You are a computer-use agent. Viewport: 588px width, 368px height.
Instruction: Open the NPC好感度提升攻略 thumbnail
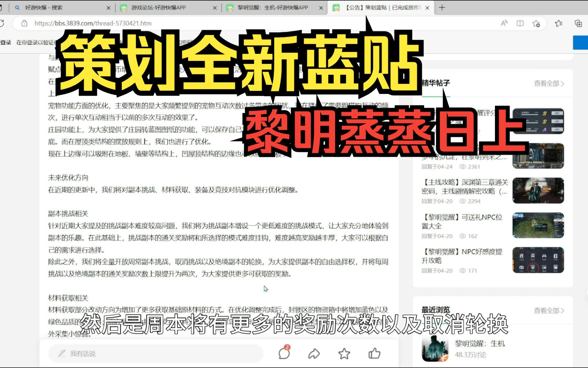tap(538, 260)
